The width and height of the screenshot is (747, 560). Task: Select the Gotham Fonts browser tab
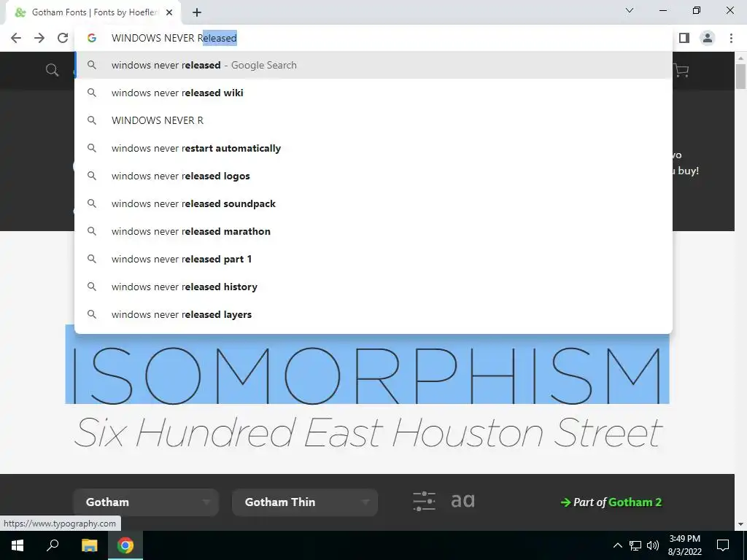(94, 12)
